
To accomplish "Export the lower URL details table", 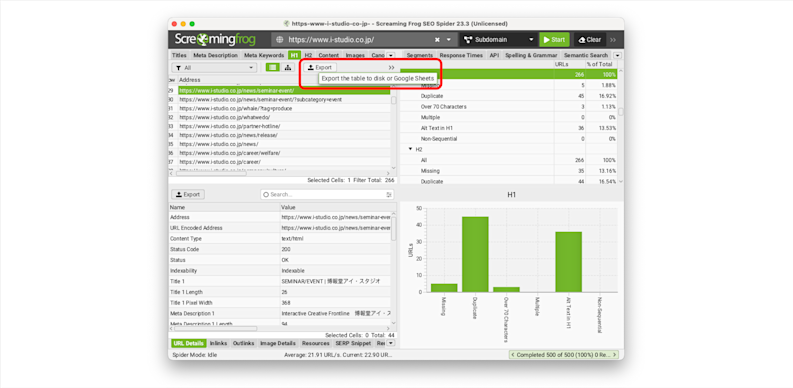I will [187, 194].
